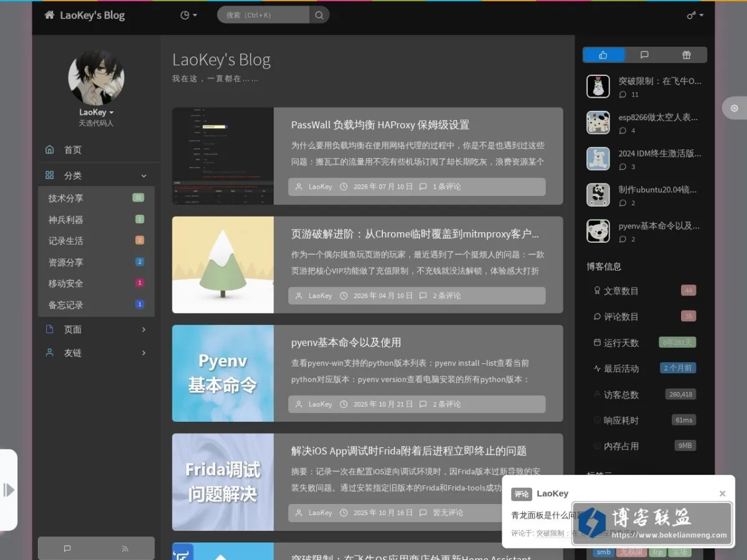
Task: Open popular post 突破限制：在飞牛O...
Action: pyautogui.click(x=660, y=81)
